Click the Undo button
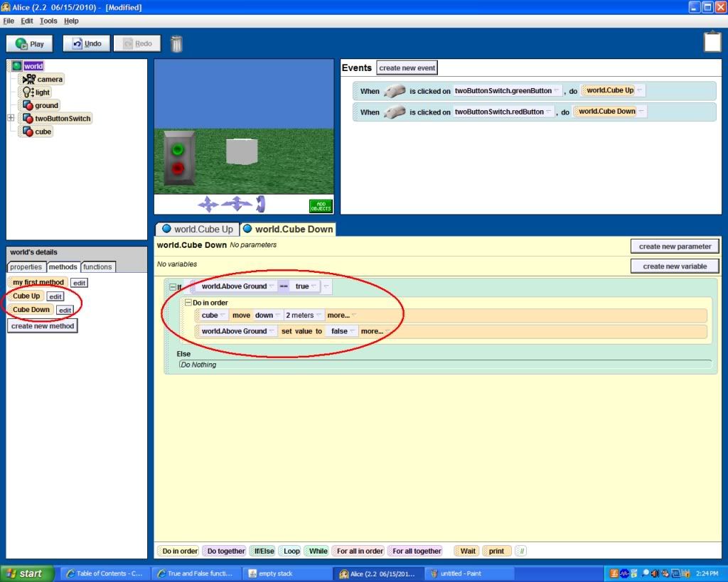 point(87,43)
